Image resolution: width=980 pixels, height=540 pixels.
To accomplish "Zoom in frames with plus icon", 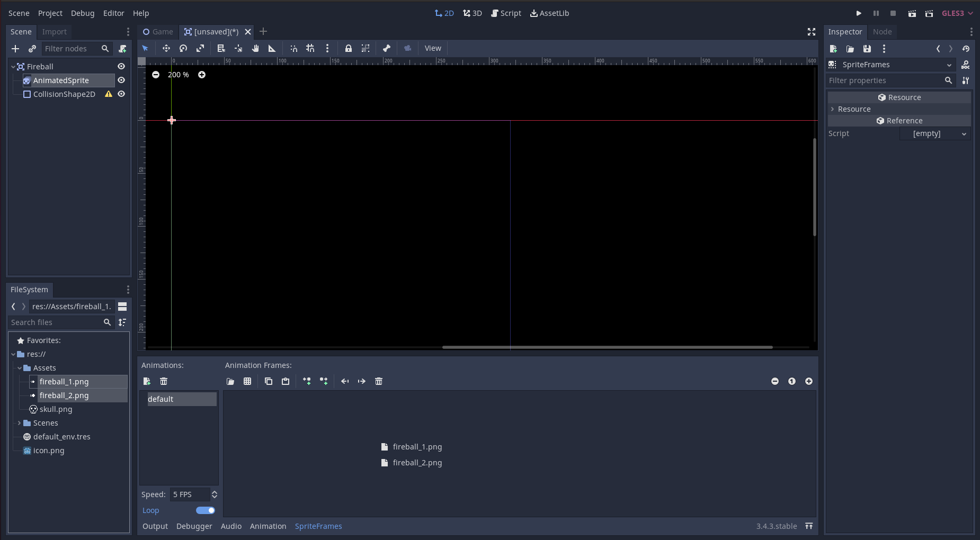I will point(809,381).
